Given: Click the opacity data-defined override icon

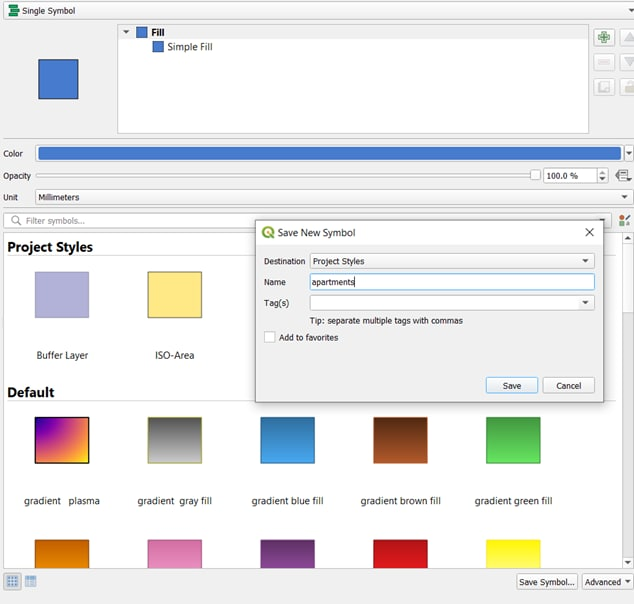Looking at the screenshot, I should tap(624, 175).
